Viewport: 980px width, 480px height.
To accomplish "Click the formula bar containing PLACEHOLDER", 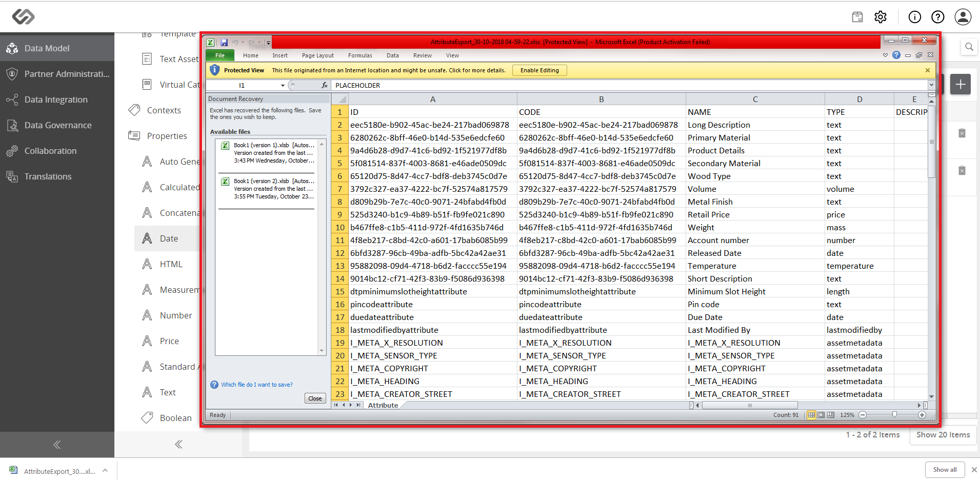I will click(630, 86).
